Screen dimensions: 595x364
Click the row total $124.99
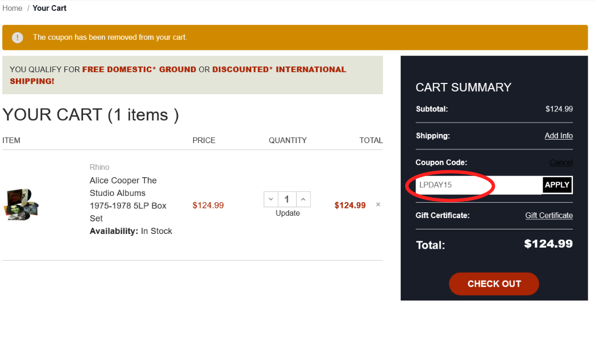click(x=350, y=206)
